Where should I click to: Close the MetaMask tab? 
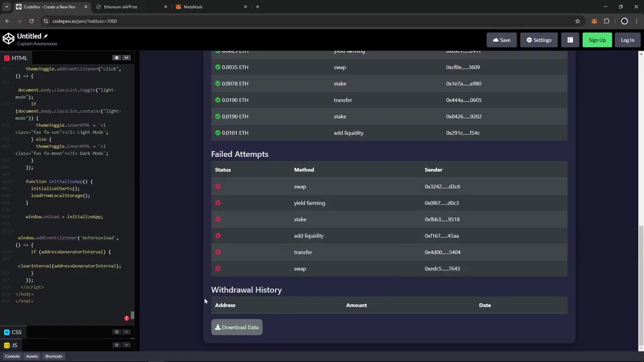pos(246,7)
